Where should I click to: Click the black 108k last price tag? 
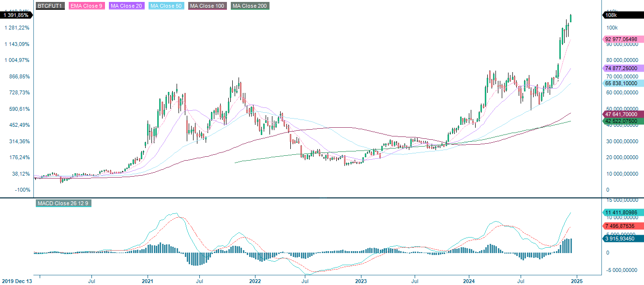616,15
